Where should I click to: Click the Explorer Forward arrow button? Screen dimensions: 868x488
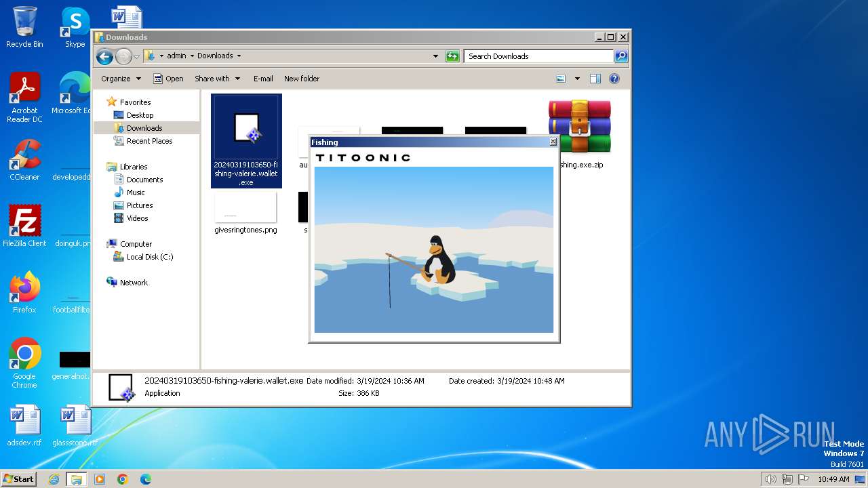tap(123, 56)
